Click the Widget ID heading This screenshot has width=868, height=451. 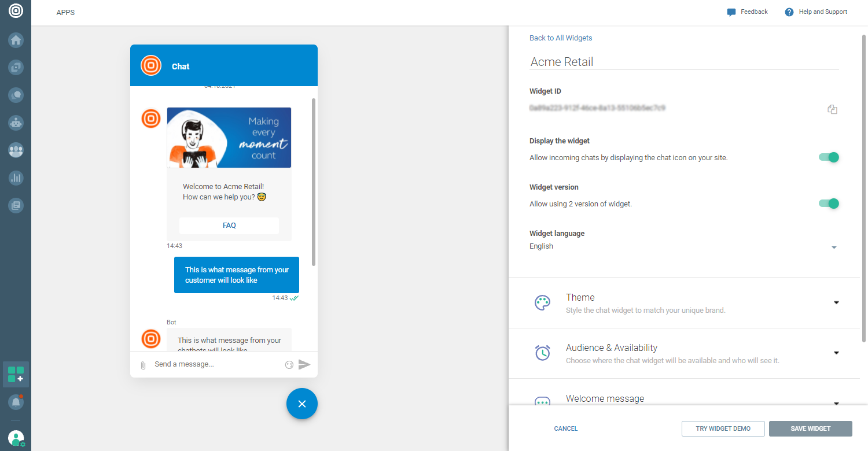coord(545,91)
